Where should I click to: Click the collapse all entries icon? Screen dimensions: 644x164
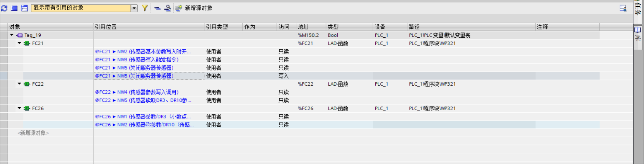point(14,8)
